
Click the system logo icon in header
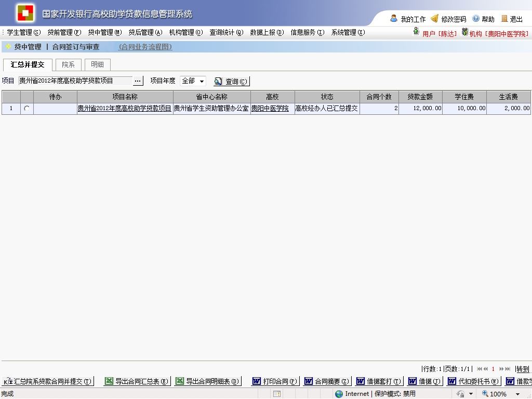click(x=25, y=12)
